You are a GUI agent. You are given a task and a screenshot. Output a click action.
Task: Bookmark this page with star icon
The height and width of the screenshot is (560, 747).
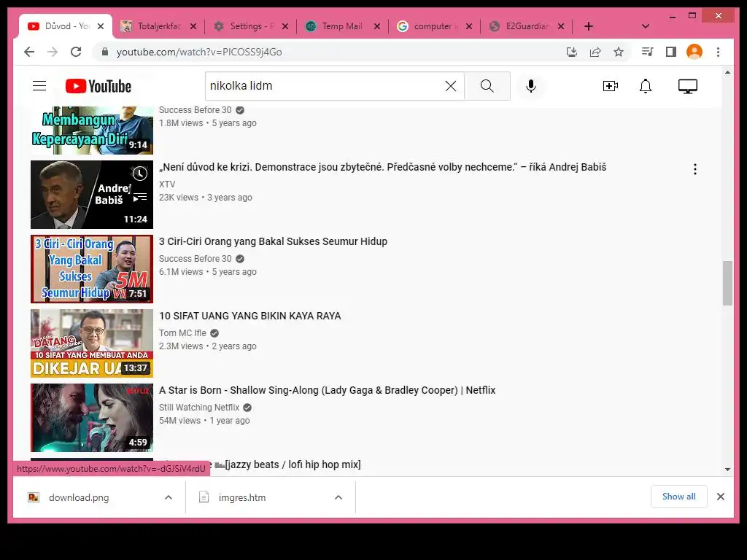[x=619, y=52]
